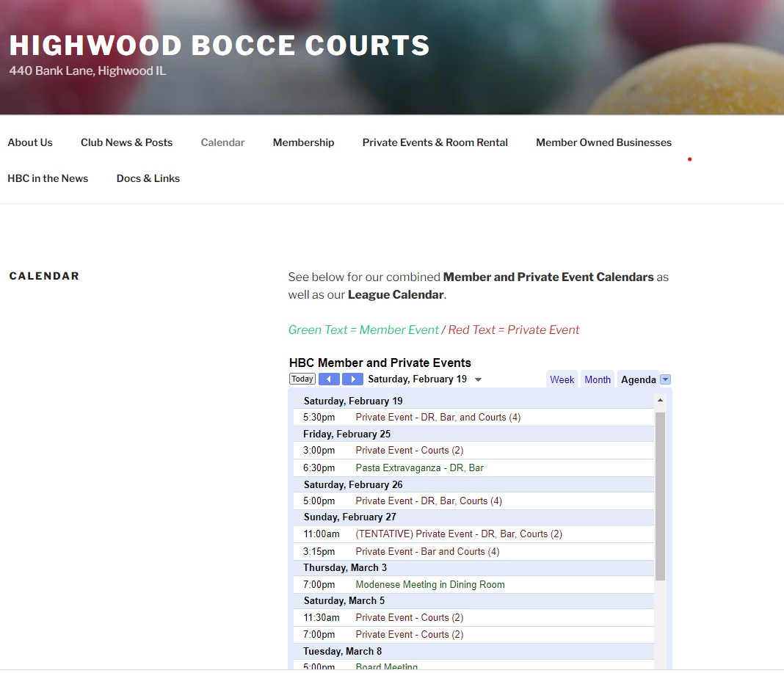Switch calendar to Month view
The height and width of the screenshot is (673, 784).
pyautogui.click(x=597, y=379)
